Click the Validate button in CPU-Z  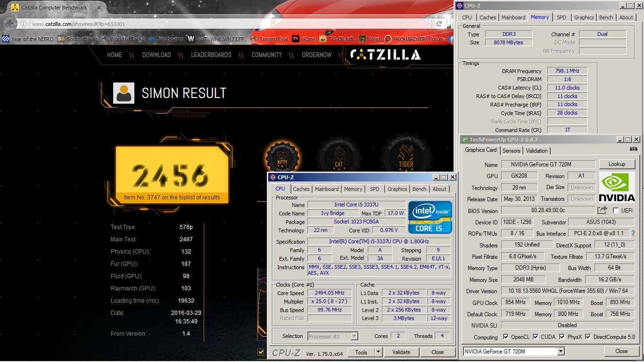pyautogui.click(x=401, y=352)
